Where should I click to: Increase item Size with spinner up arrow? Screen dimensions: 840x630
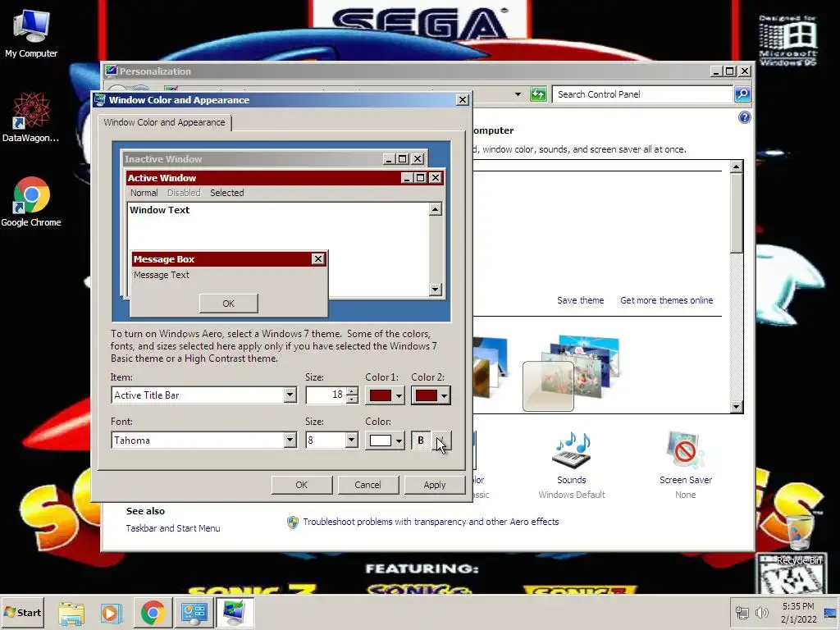click(x=352, y=391)
